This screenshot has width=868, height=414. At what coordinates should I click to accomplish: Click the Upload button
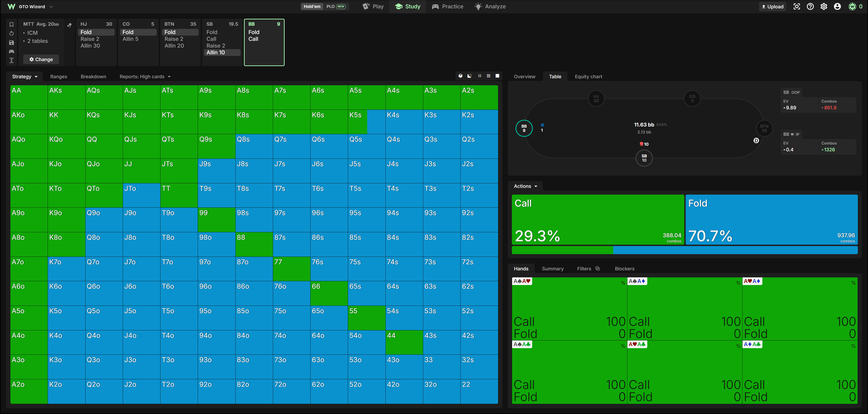click(x=772, y=6)
